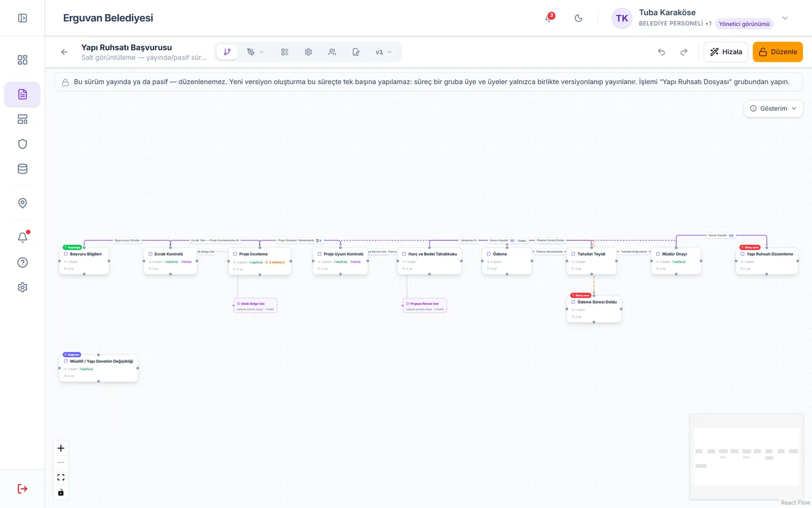
Task: Open the database icon in sidebar
Action: 23,169
